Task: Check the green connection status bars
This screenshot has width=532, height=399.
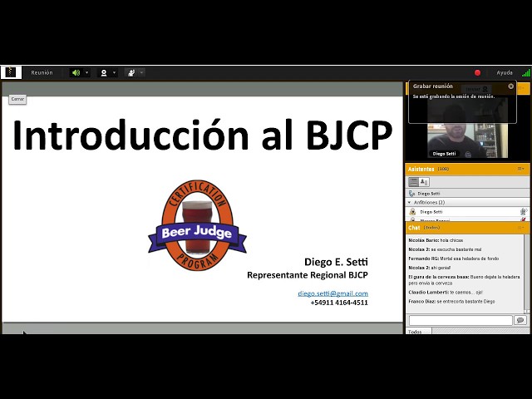Action: 526,72
